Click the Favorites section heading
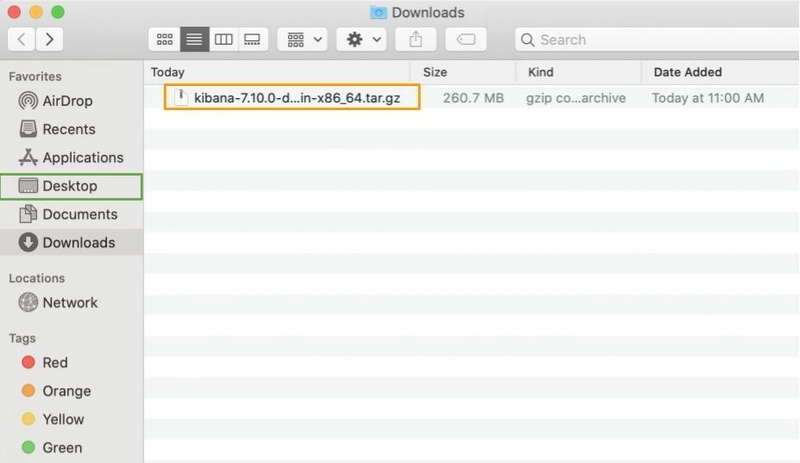This screenshot has height=463, width=800. pyautogui.click(x=35, y=76)
